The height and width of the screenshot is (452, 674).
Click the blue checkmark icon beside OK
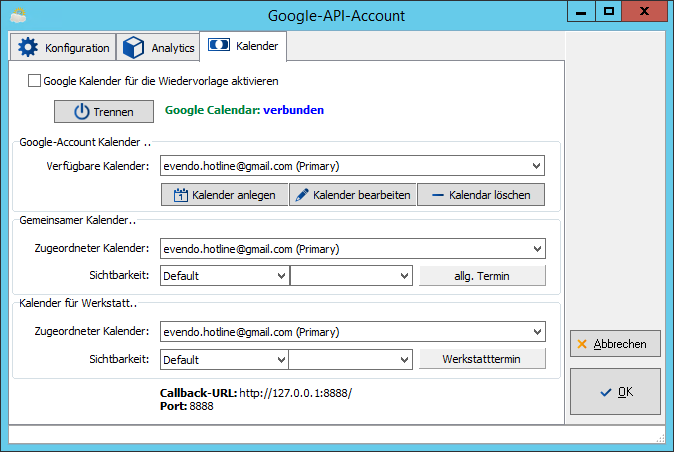[606, 392]
